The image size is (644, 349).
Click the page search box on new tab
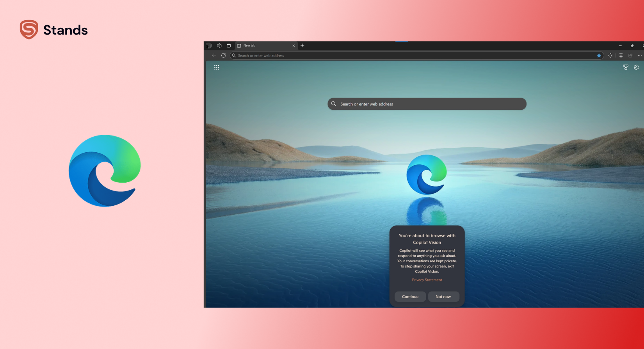(427, 104)
